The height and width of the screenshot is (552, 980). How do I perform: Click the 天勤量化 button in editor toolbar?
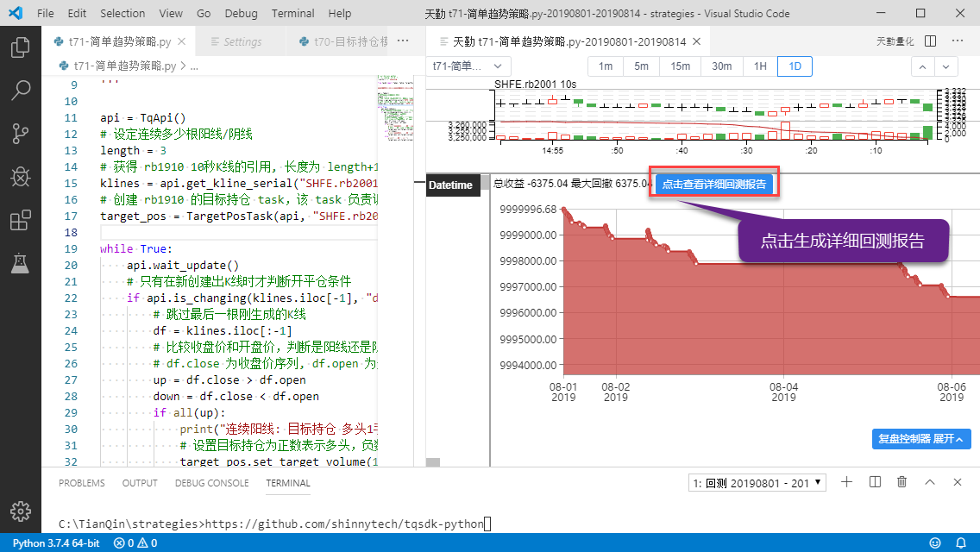[x=895, y=41]
